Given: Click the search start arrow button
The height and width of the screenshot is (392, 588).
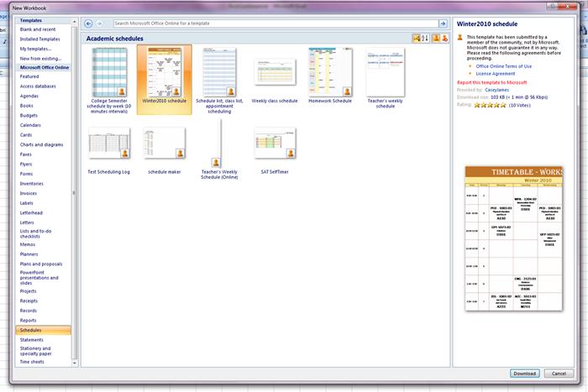Looking at the screenshot, I should pos(444,24).
